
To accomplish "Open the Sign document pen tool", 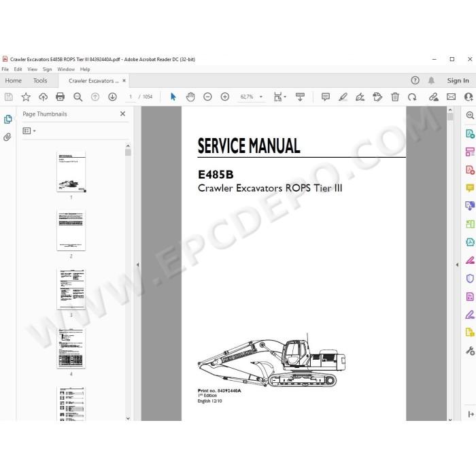I will coord(360,97).
